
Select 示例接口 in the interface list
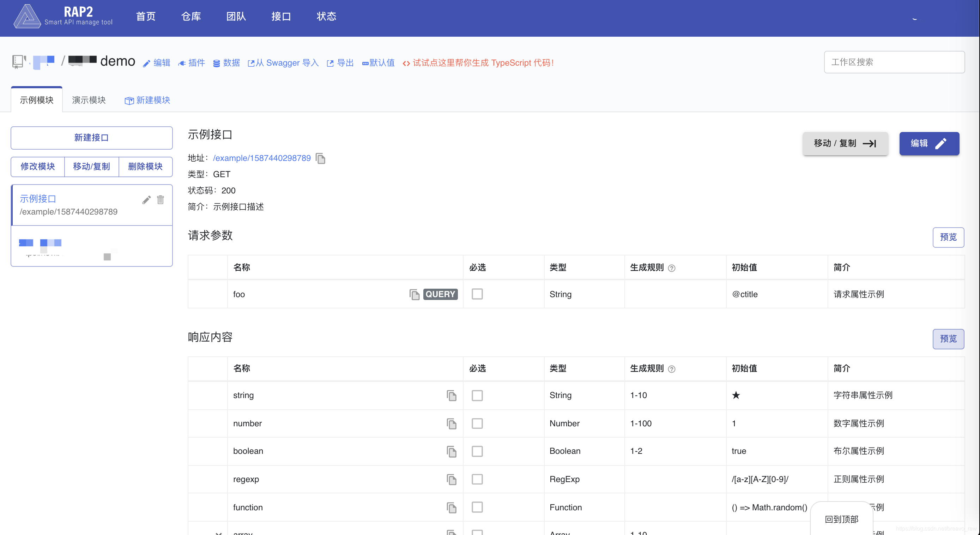[92, 205]
